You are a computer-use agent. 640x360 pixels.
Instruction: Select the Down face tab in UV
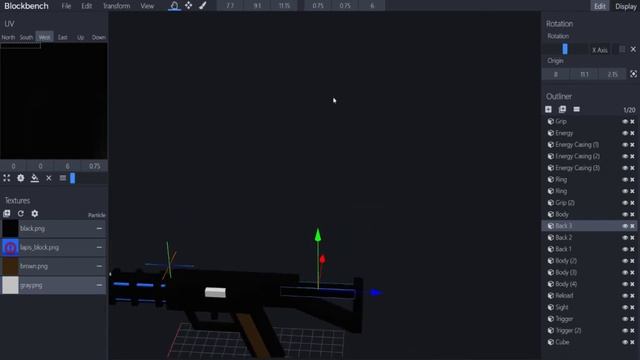coord(98,37)
